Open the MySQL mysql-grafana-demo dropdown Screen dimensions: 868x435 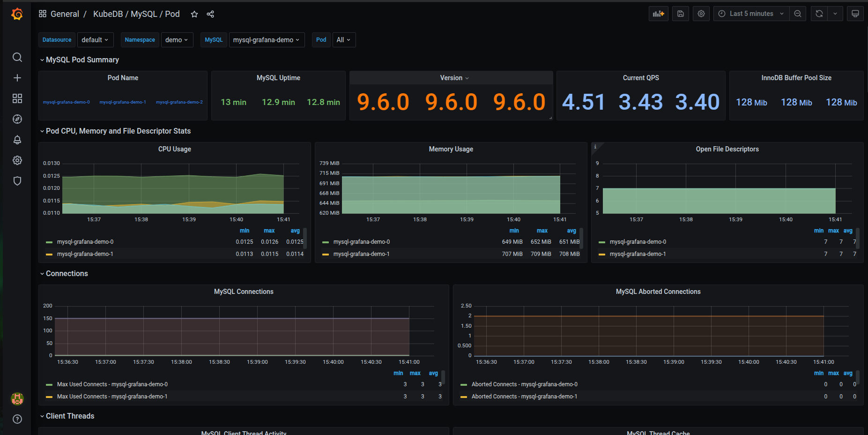coord(267,40)
